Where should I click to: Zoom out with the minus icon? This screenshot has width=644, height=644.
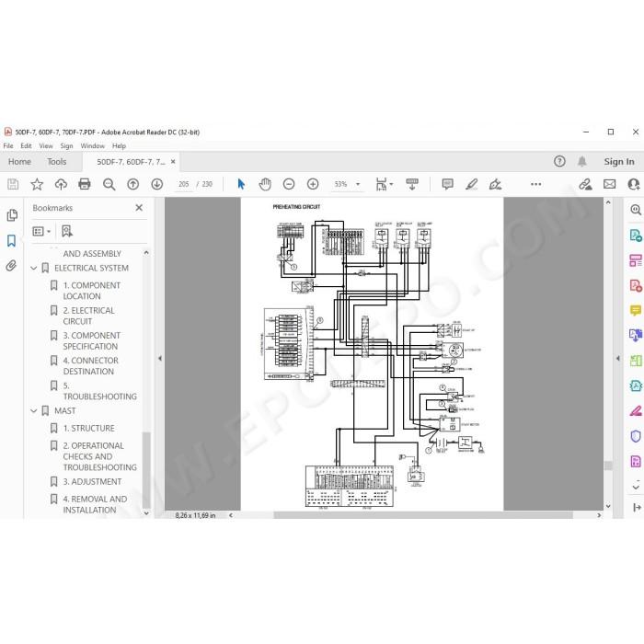coord(289,184)
